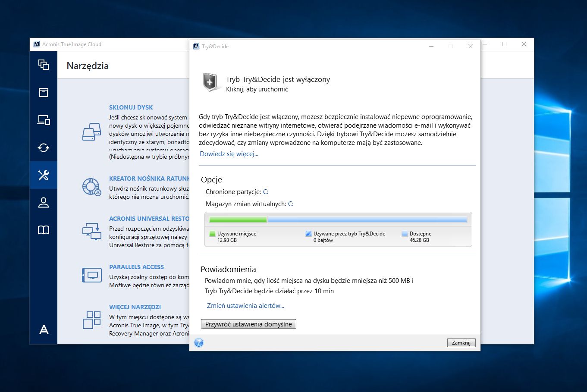Click 'Przywróć ustawienia domyślne' button
587x392 pixels.
click(x=248, y=324)
